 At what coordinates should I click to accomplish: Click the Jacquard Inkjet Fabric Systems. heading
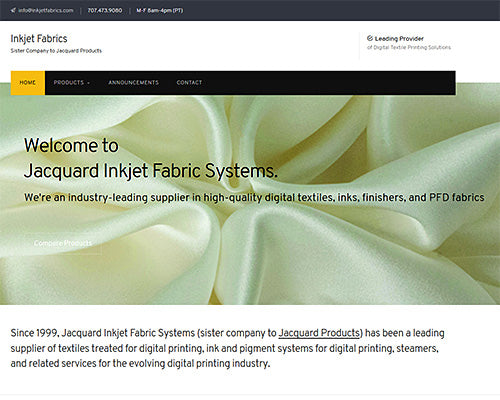(151, 171)
